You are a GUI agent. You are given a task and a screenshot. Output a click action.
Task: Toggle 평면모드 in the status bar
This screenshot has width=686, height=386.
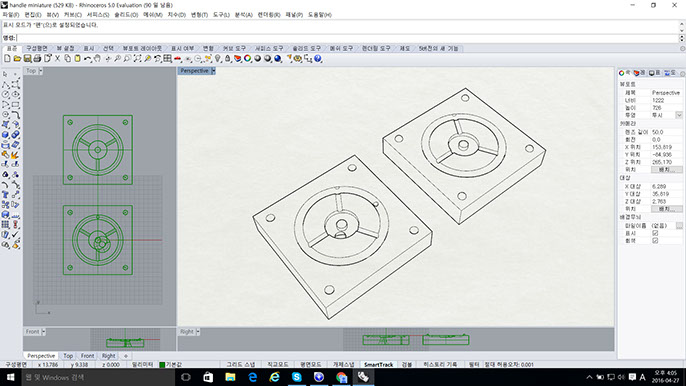point(311,364)
